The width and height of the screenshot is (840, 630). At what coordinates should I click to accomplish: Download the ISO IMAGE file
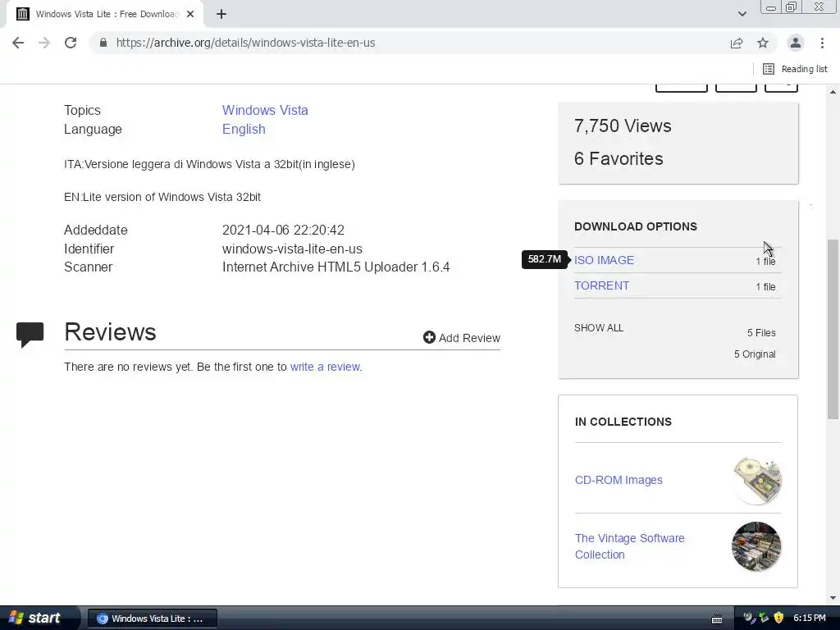[604, 260]
